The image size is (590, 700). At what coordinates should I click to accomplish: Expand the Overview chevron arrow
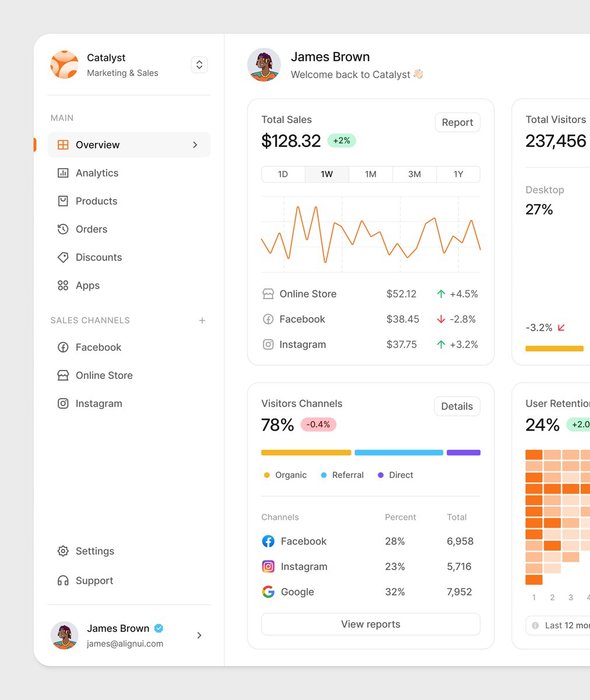(195, 145)
